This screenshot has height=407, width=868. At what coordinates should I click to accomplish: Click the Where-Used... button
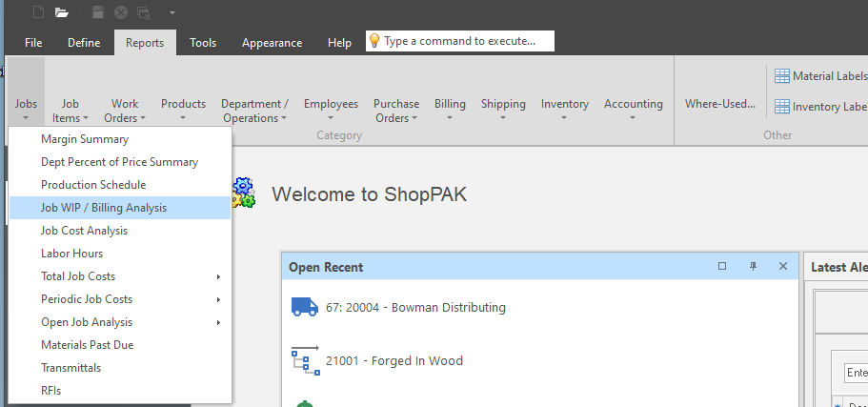[720, 104]
